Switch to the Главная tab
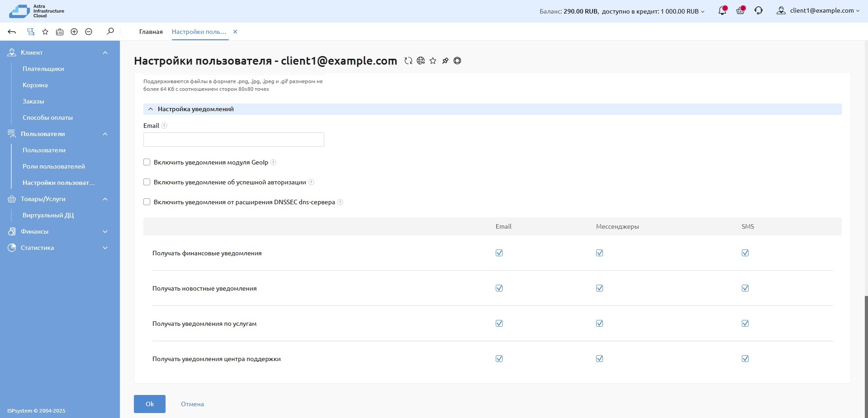The height and width of the screenshot is (418, 868). [151, 32]
